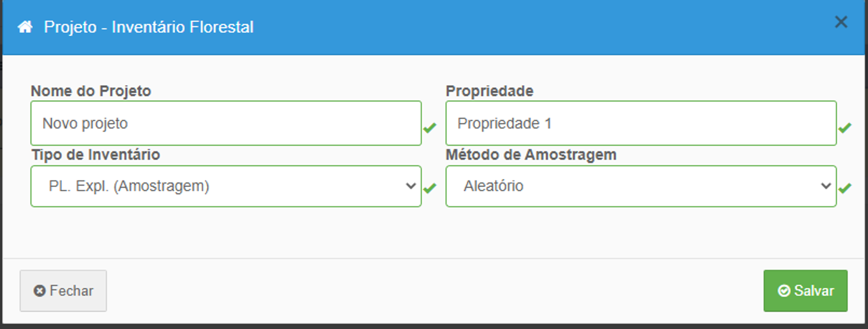Click the Nome do Projeto label
The width and height of the screenshot is (868, 329).
pyautogui.click(x=91, y=92)
